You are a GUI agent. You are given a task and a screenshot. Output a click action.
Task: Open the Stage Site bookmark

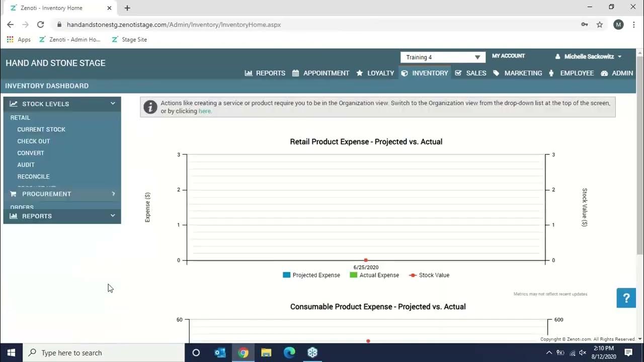(129, 39)
